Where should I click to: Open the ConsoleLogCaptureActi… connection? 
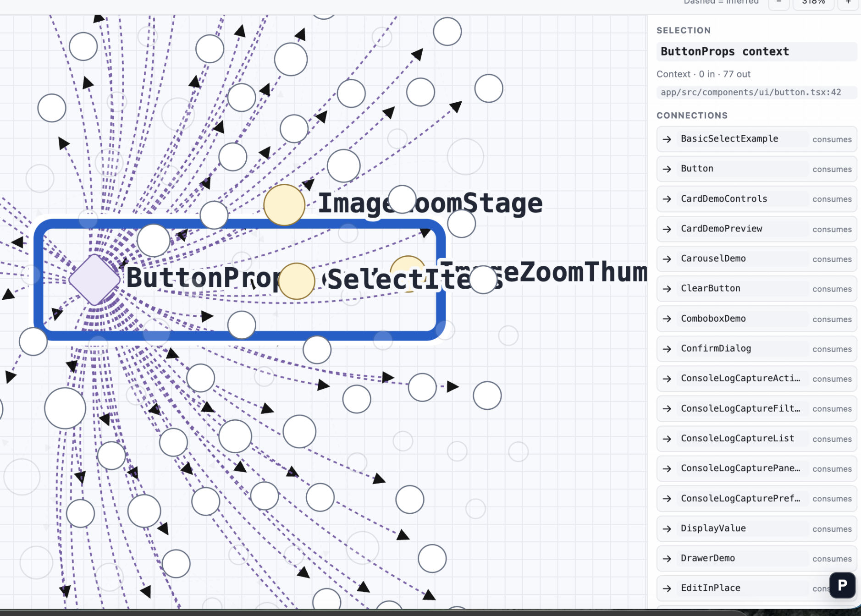pos(756,379)
